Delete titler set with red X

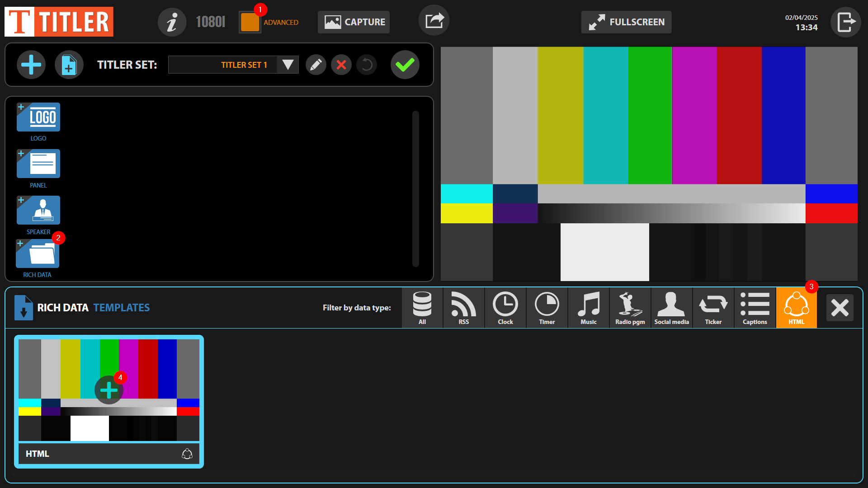pos(341,65)
